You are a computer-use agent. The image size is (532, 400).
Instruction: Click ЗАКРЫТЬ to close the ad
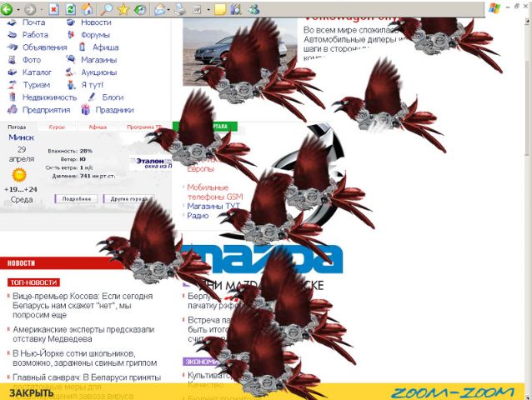point(31,392)
